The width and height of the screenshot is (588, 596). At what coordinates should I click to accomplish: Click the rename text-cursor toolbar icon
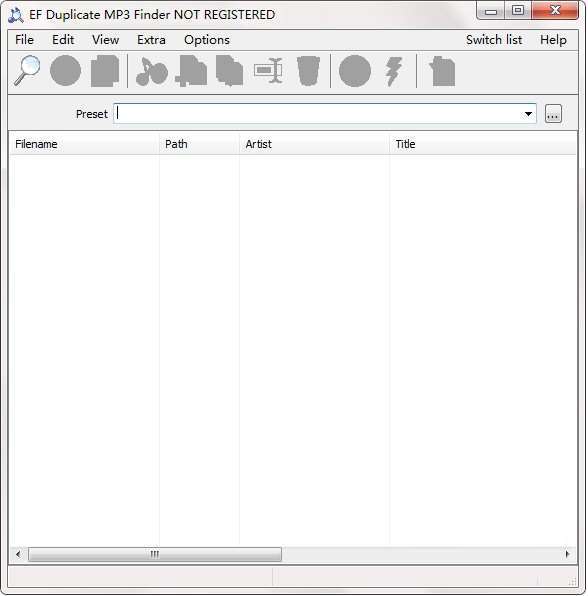(269, 71)
